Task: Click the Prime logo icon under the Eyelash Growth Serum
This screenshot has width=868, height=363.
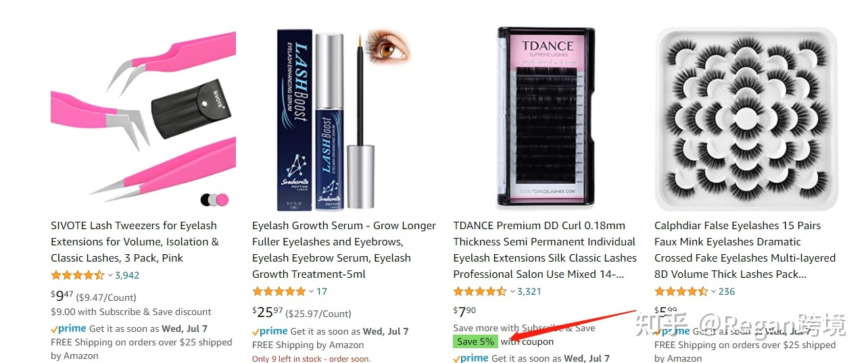Action: 270,331
